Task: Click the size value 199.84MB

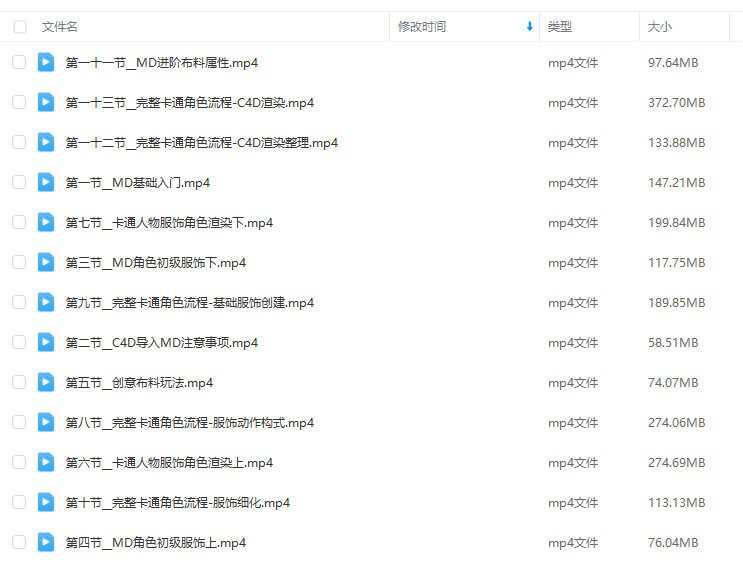Action: pyautogui.click(x=677, y=222)
